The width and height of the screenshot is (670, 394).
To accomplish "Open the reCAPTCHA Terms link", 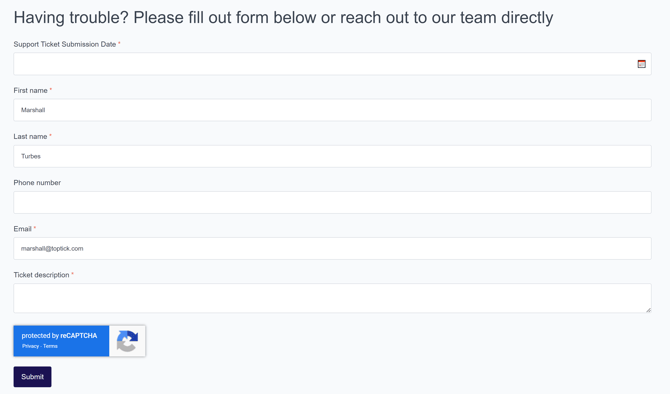I will (50, 346).
